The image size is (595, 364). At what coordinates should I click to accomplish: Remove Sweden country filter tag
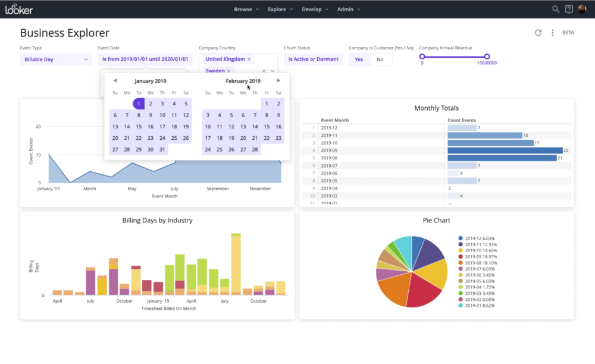coord(229,71)
